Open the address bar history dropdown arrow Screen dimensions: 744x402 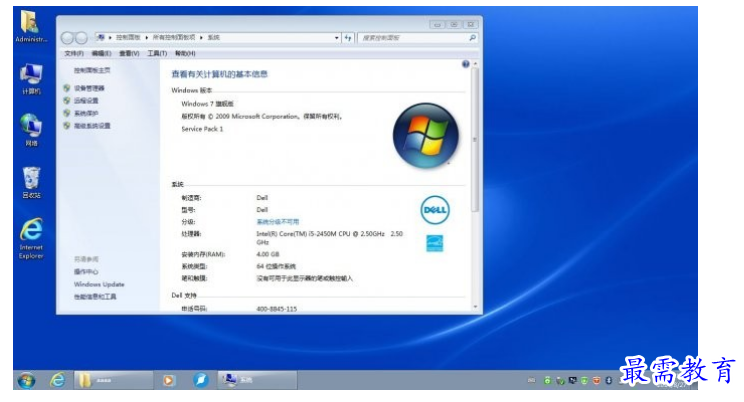point(336,37)
